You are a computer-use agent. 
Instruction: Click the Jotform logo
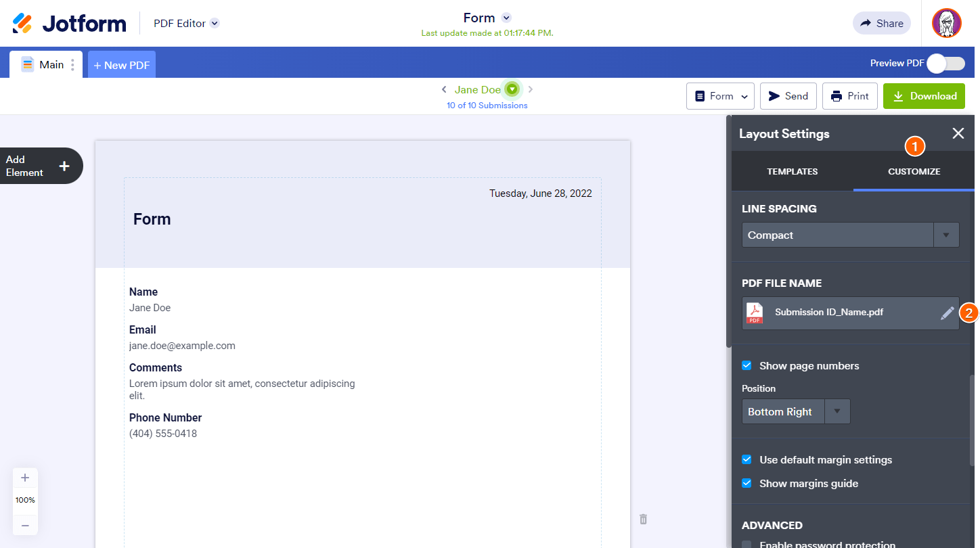70,23
